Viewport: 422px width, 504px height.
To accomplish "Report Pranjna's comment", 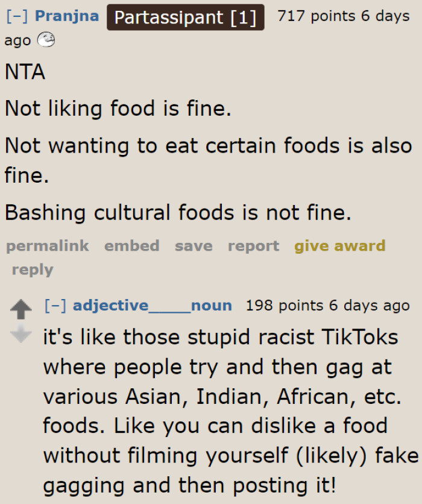I will [253, 246].
